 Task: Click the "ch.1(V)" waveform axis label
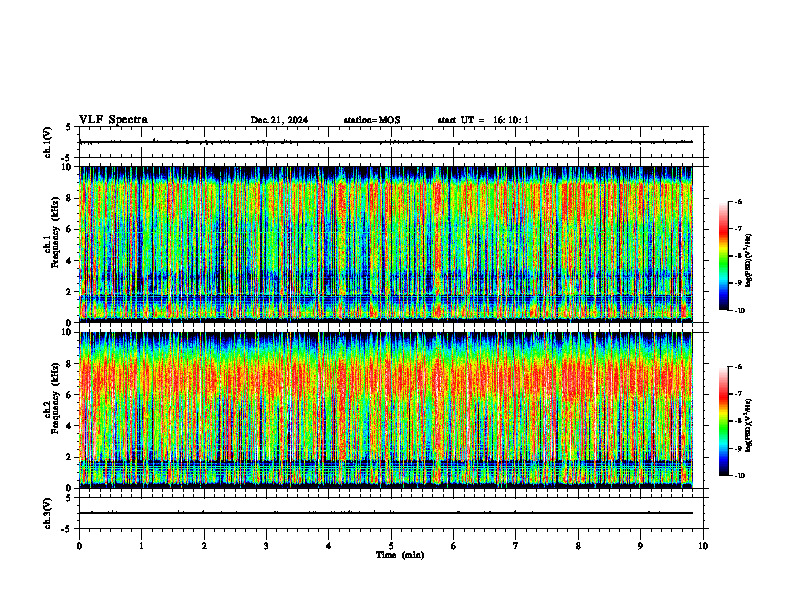48,142
